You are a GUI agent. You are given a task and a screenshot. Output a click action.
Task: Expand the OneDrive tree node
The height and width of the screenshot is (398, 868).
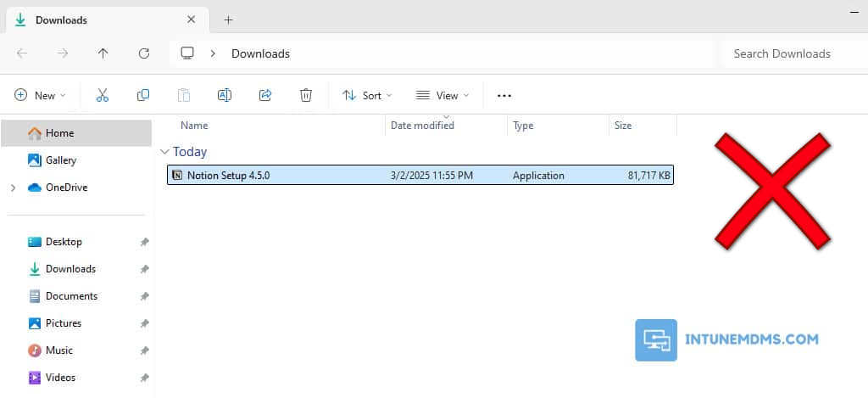point(13,188)
